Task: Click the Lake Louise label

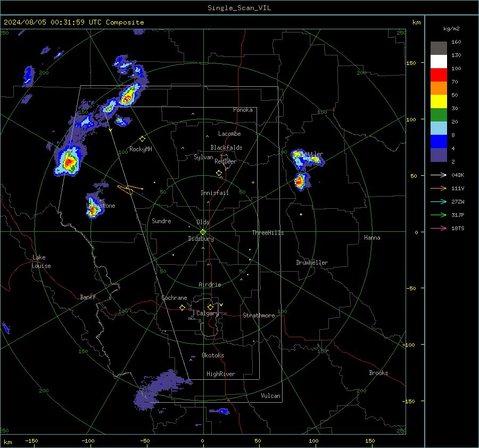Action: 41,262
